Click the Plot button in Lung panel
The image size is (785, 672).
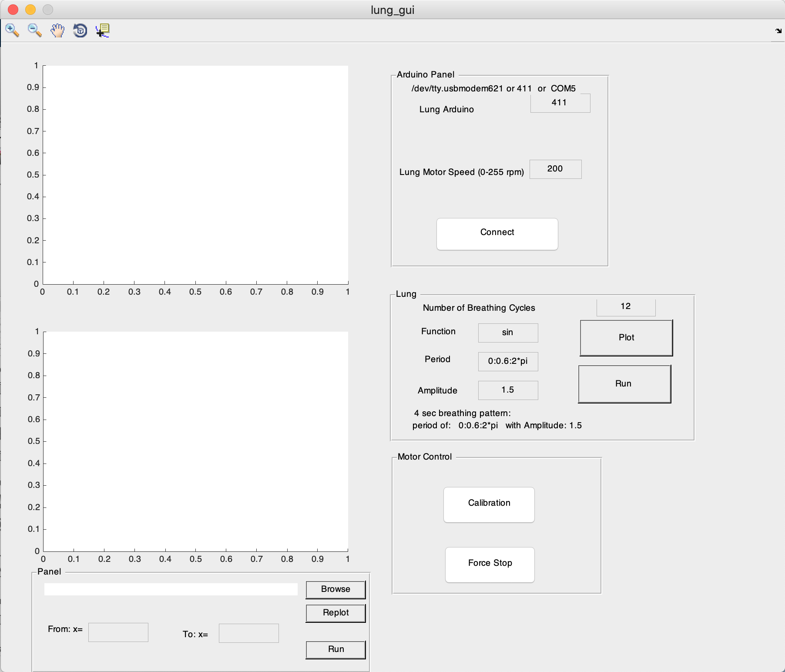[x=626, y=338]
